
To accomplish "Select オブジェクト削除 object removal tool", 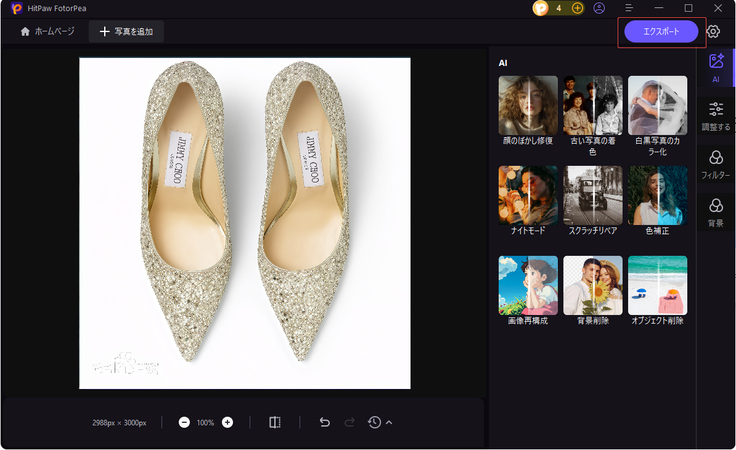I will [658, 291].
